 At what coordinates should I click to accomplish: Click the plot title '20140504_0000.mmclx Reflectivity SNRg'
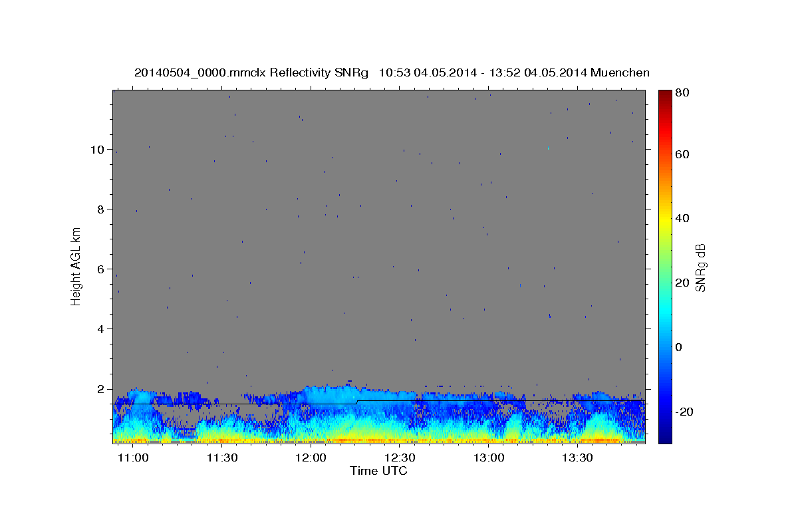pos(251,72)
